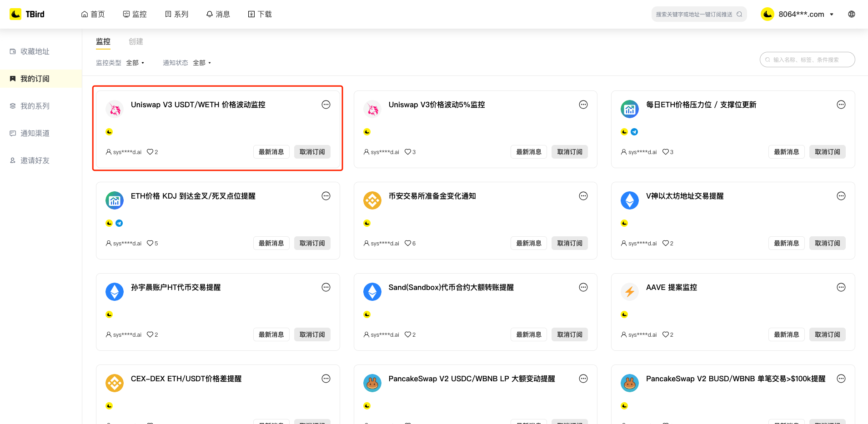Screen dimensions: 868x424
Task: Expand the 监控类型 filter dropdown
Action: [135, 63]
